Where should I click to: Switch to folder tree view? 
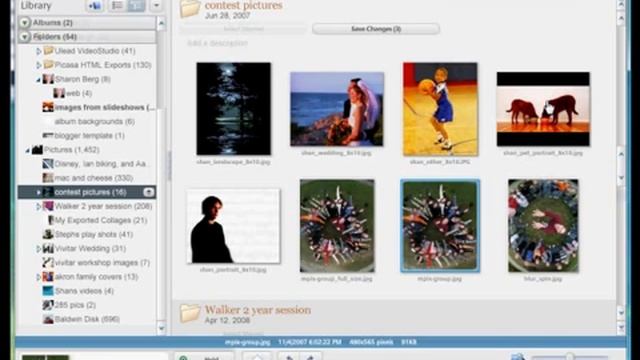(x=136, y=6)
